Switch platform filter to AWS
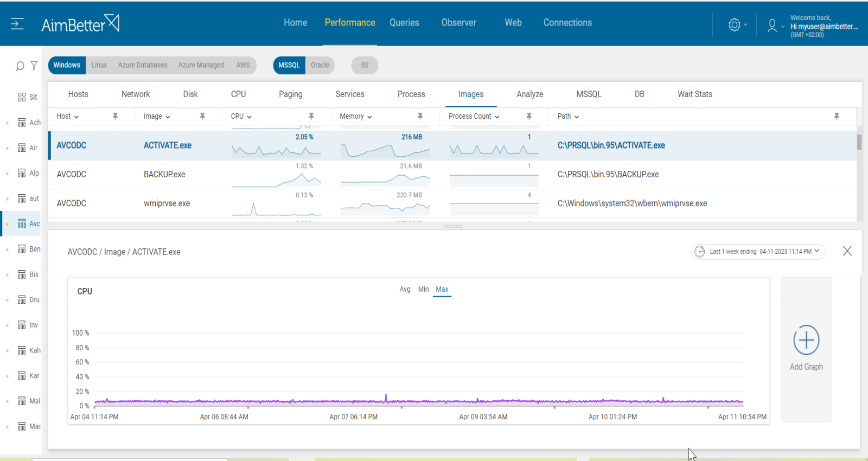Screen dimensions: 868x461 [x=243, y=65]
